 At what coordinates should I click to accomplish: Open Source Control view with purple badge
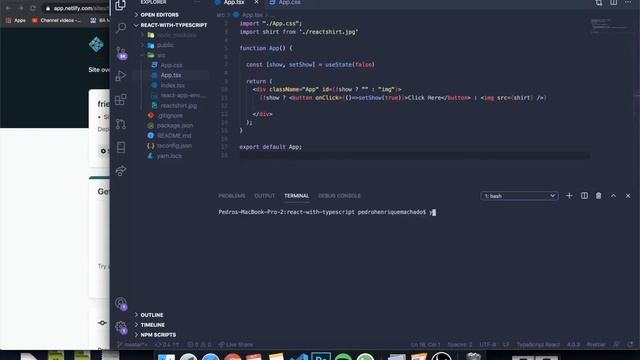121,53
